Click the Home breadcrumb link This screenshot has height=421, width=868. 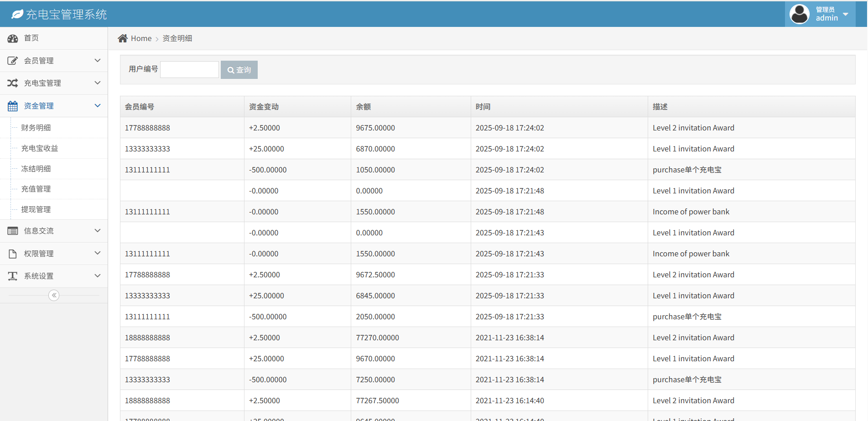coord(141,38)
